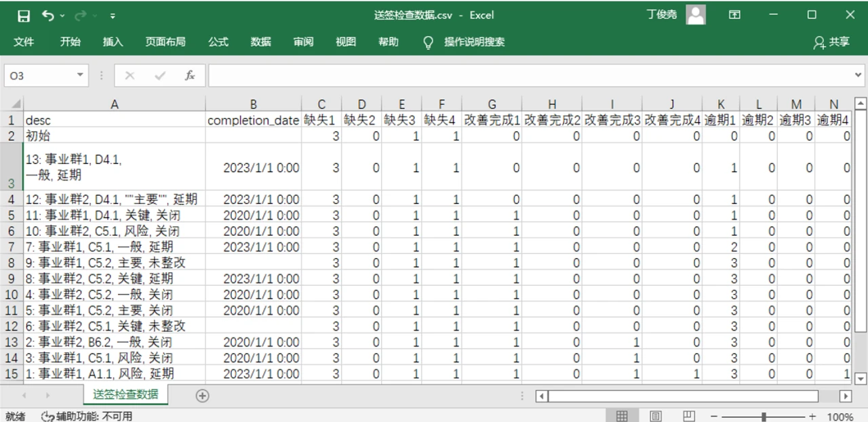The height and width of the screenshot is (422, 868).
Task: Select Page Break Preview view icon
Action: pos(688,416)
